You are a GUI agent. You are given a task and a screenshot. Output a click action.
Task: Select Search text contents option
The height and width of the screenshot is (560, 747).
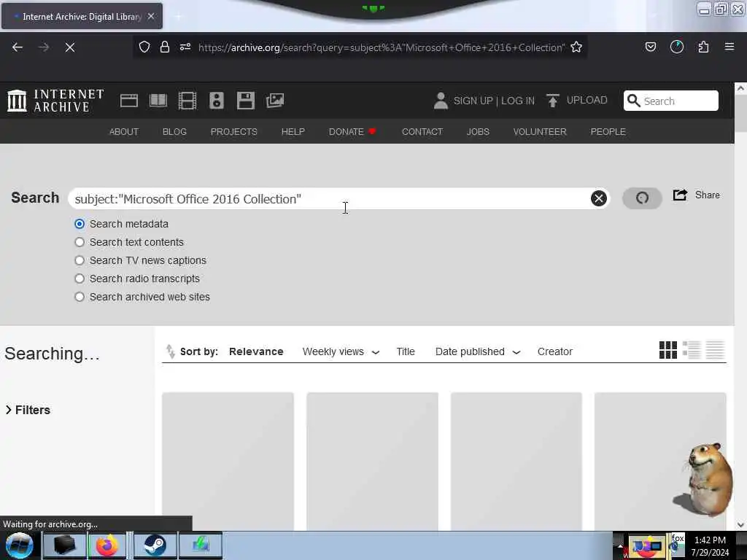pyautogui.click(x=80, y=242)
